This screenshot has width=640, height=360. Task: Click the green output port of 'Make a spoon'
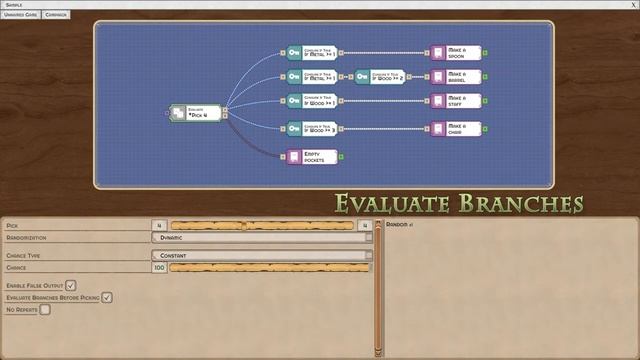[x=485, y=53]
